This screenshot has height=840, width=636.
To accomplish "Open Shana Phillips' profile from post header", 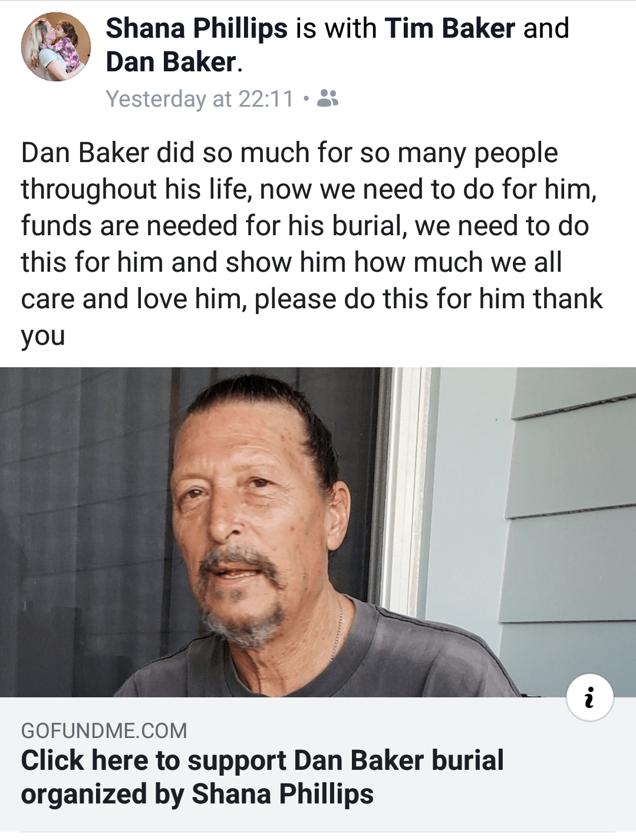I will (x=196, y=28).
